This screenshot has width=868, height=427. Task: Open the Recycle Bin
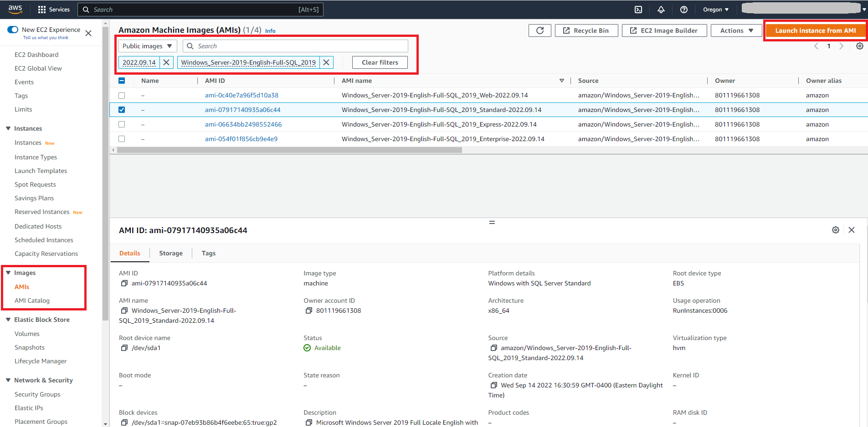[586, 30]
